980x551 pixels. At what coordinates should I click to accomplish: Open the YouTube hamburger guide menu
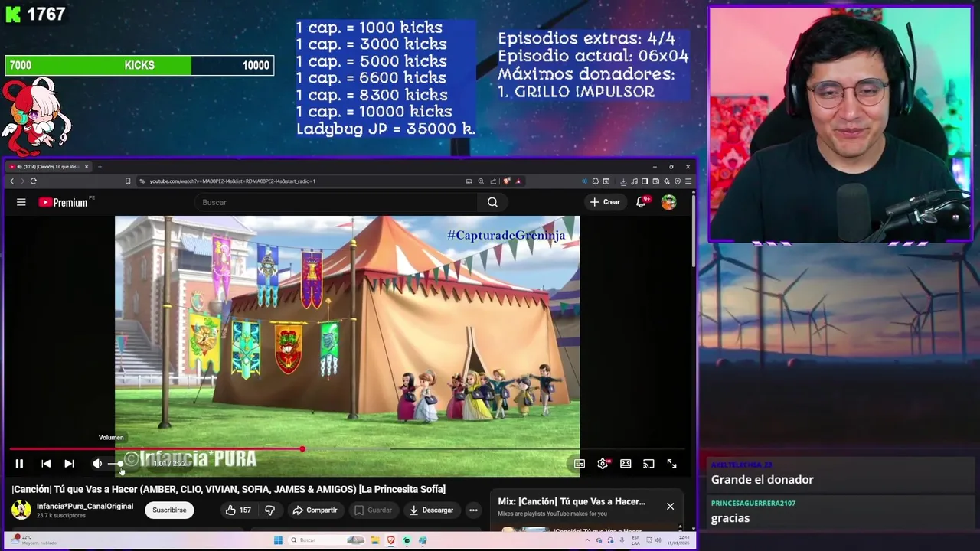pos(21,202)
